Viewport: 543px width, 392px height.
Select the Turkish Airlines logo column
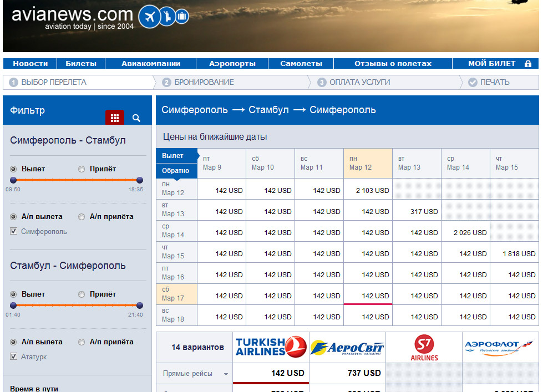coord(271,347)
